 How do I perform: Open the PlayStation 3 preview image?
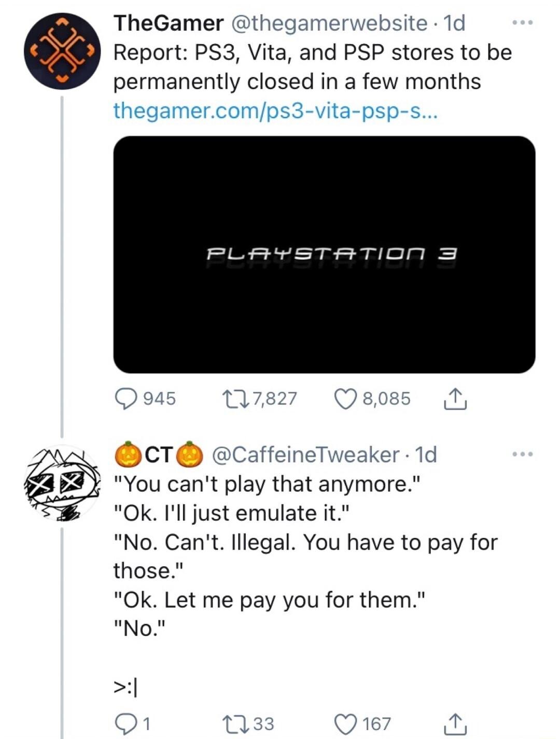324,254
